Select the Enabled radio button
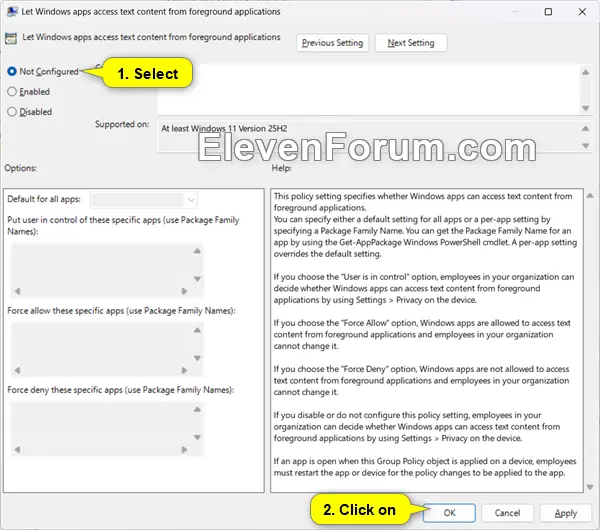The height and width of the screenshot is (530, 600). (x=12, y=91)
